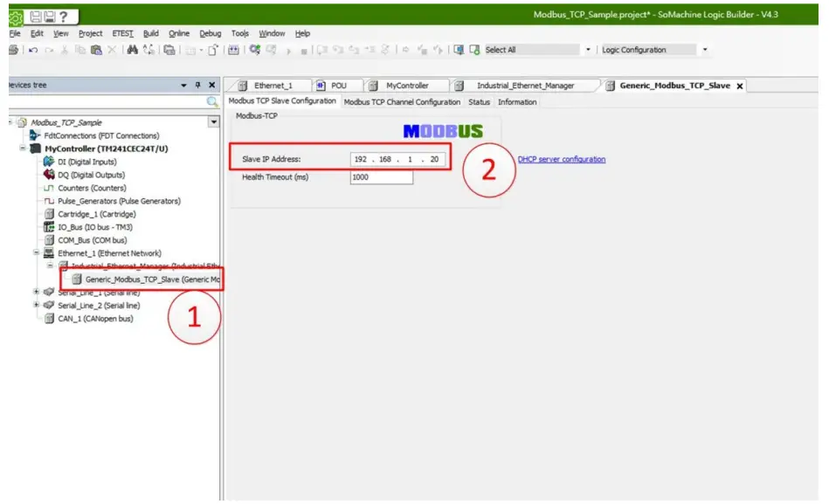Click the Delete X toolbar icon
The image size is (829, 504).
pos(112,50)
